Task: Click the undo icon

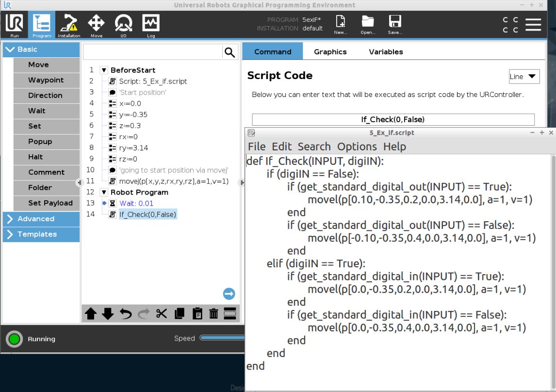Action: (126, 314)
